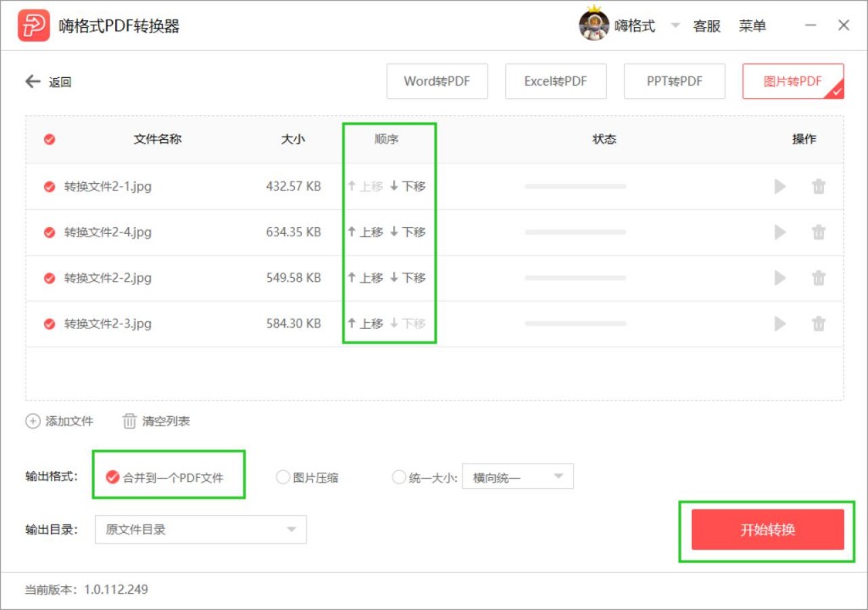Start conversion of 转换文件2-1.jpg with play icon
This screenshot has height=610, width=868.
tap(780, 186)
